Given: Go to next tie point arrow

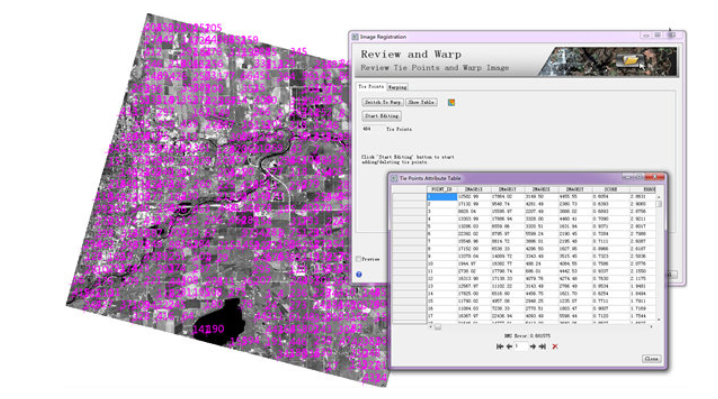Looking at the screenshot, I should (x=533, y=347).
